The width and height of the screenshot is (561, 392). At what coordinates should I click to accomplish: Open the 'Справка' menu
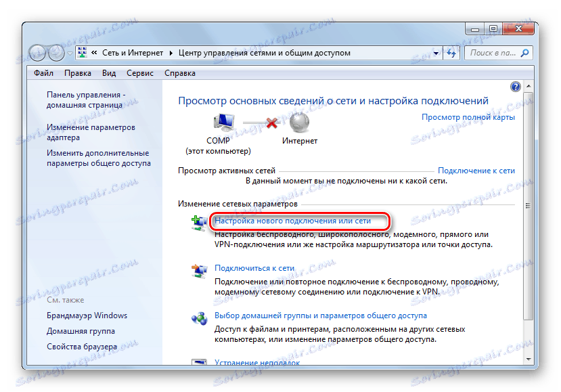click(x=179, y=73)
